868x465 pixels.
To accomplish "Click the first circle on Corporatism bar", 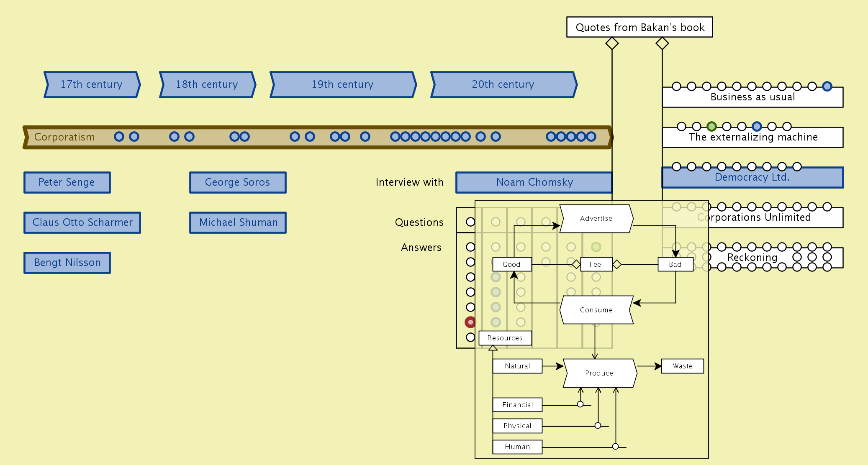I will coord(119,136).
